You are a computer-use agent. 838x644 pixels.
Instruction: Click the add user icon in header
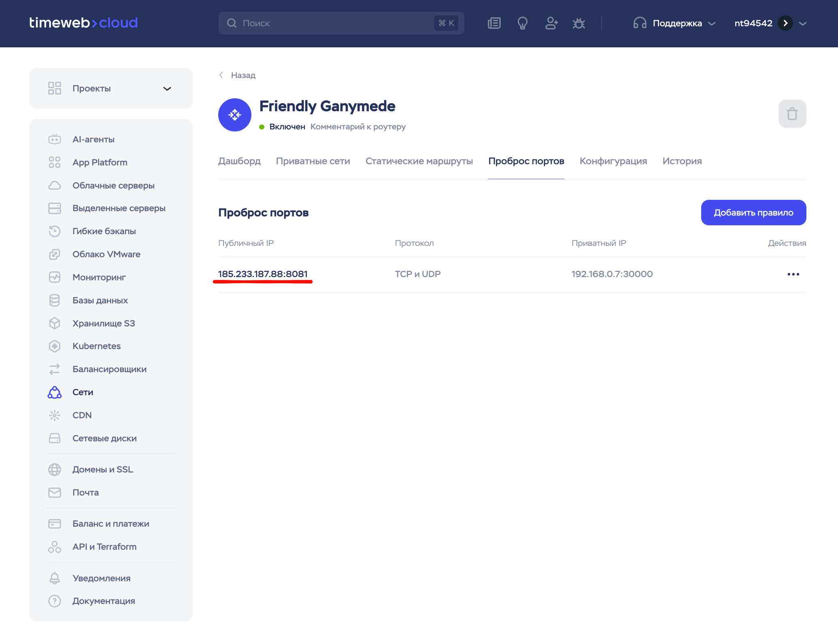(551, 23)
